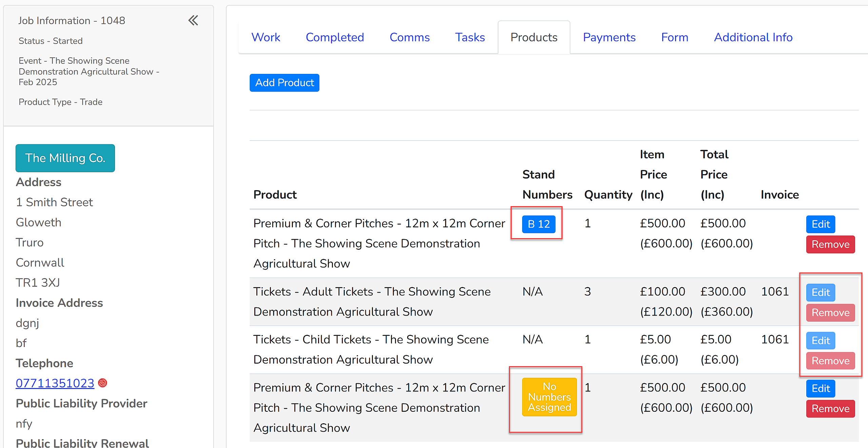
Task: Open the Work tab
Action: [x=266, y=37]
